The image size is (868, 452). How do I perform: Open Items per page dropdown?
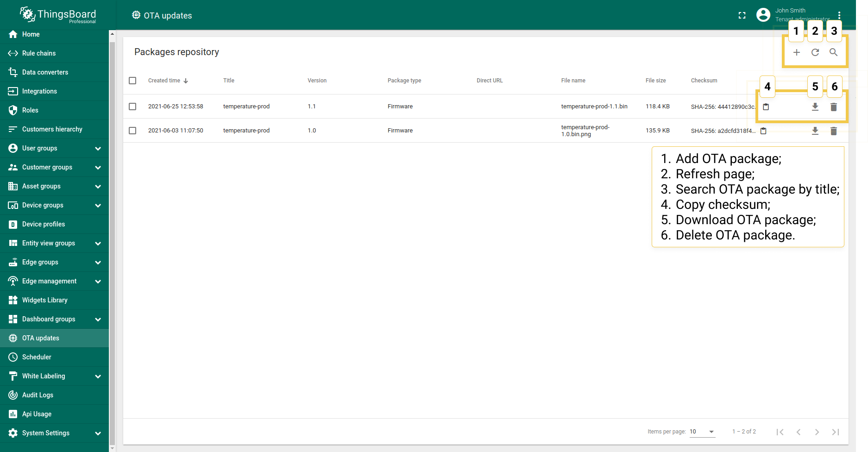[x=702, y=432]
